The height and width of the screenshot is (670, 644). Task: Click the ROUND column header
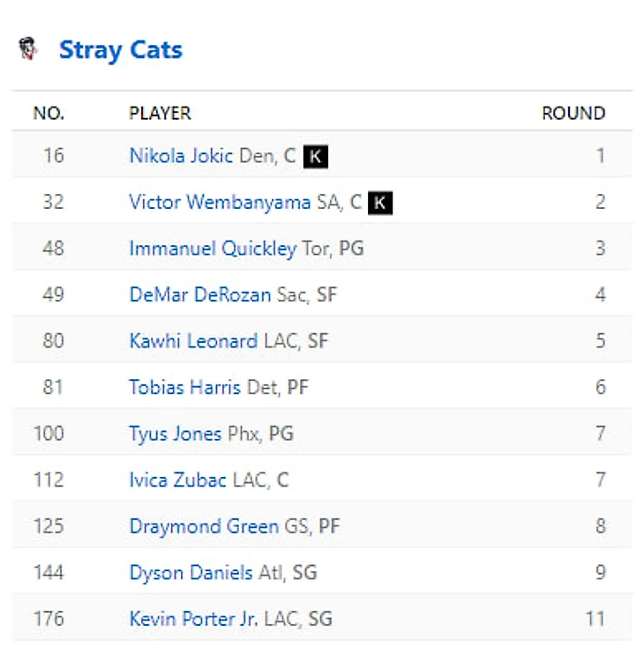pyautogui.click(x=573, y=113)
